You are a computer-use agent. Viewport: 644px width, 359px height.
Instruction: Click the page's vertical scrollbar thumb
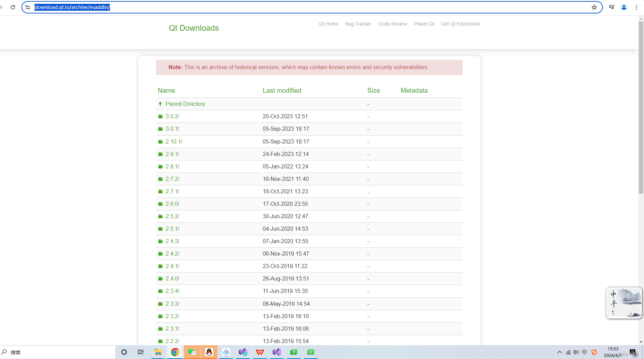tap(641, 107)
